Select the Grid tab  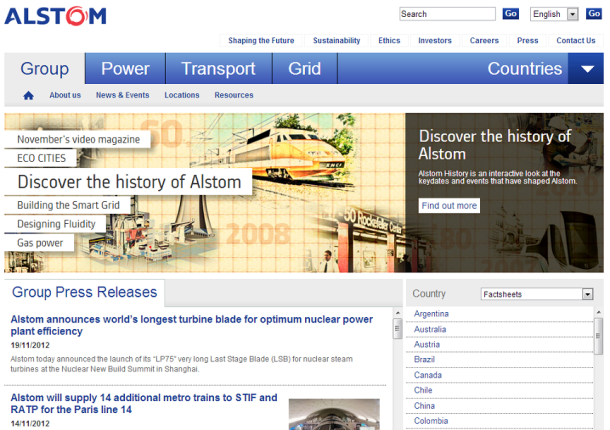305,69
